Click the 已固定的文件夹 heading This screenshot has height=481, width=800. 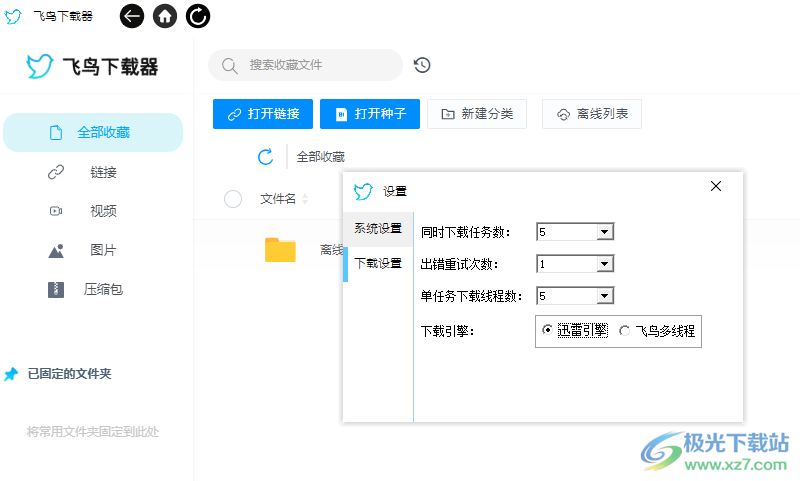pos(69,374)
